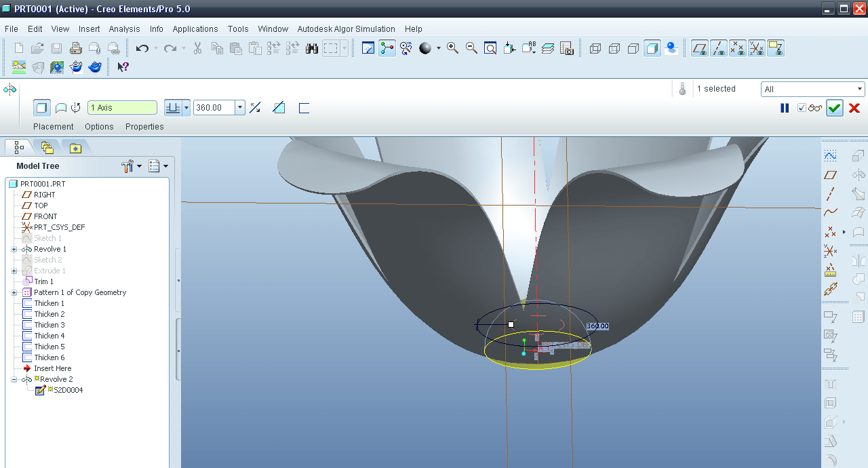Click the view manager icon

[567, 48]
